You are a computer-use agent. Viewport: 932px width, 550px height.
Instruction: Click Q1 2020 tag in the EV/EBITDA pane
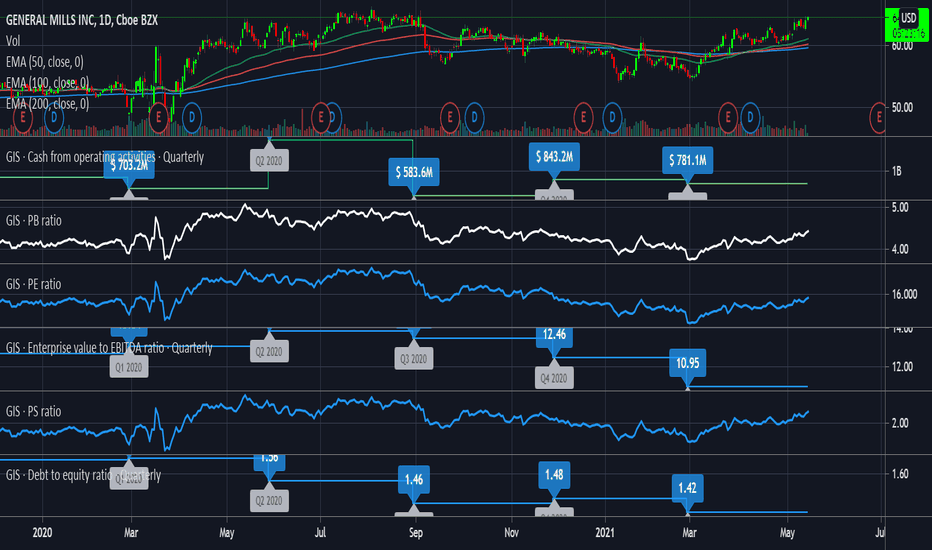point(129,367)
